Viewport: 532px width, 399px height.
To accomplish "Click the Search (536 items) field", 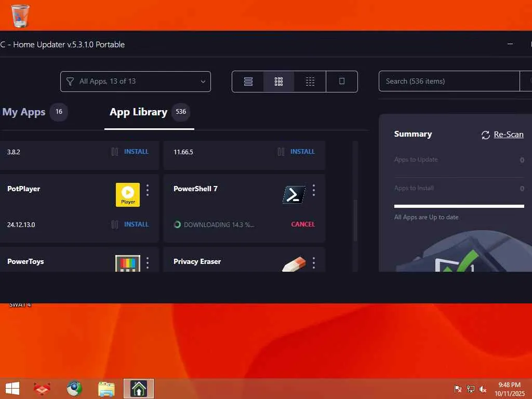I will coord(449,81).
